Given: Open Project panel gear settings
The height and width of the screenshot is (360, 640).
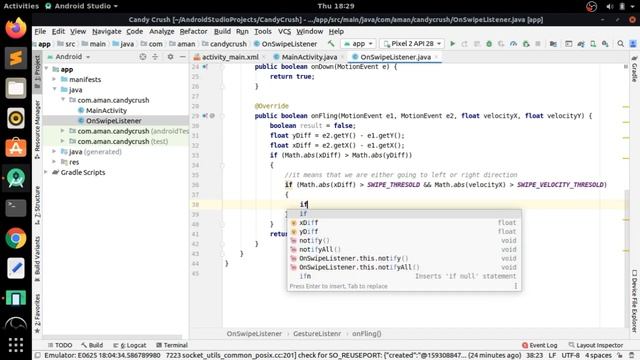Looking at the screenshot, I should 170,57.
